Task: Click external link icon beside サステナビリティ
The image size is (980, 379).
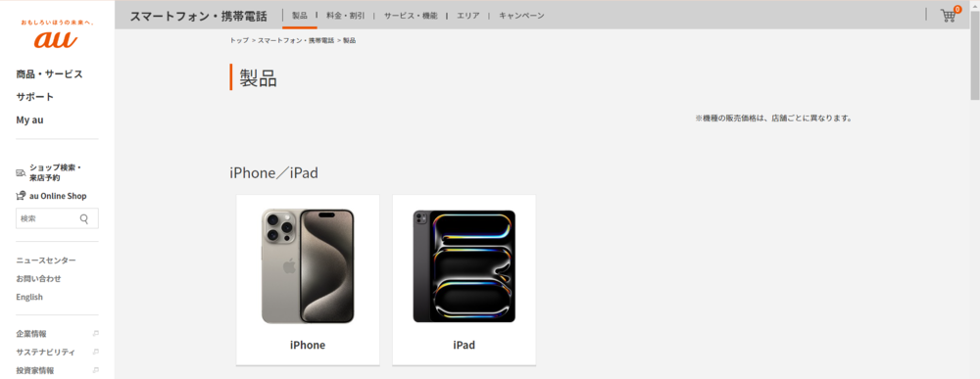Action: [x=96, y=352]
